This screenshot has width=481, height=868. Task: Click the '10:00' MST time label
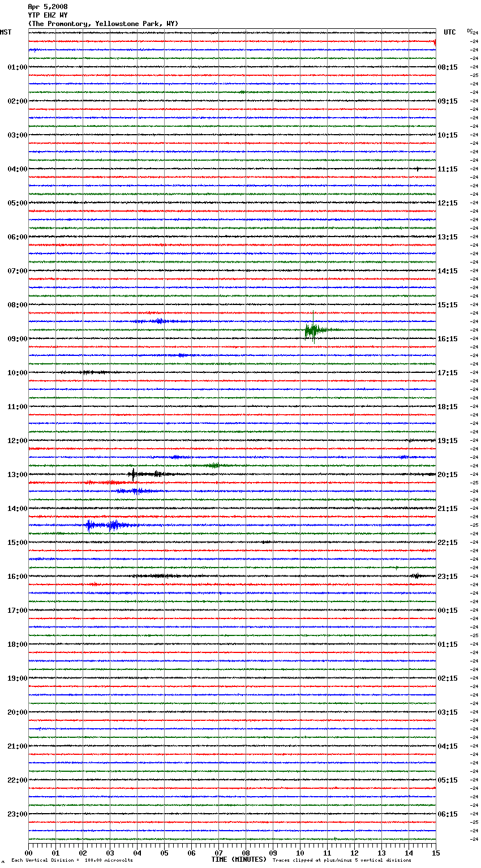18,373
